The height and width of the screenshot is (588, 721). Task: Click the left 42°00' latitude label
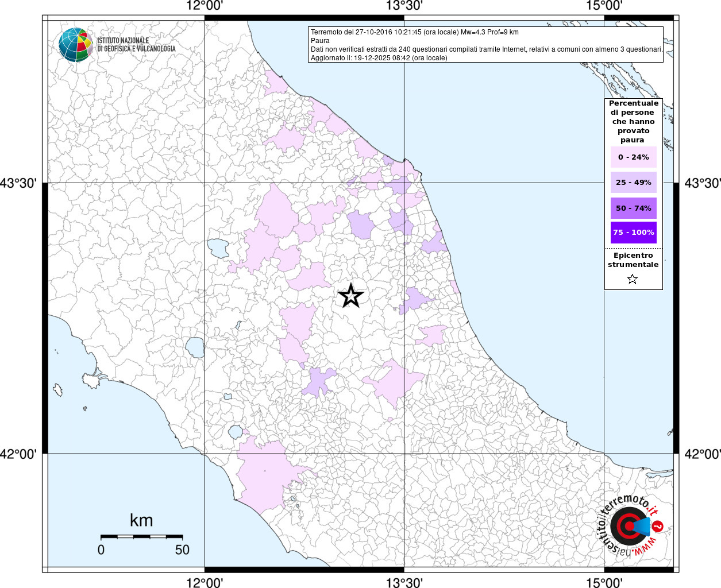tap(18, 454)
